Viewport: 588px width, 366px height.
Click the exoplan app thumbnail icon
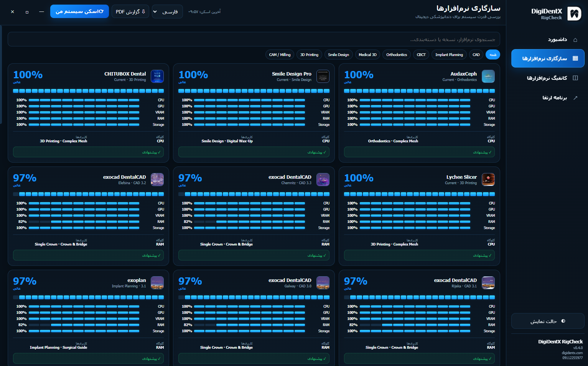[157, 283]
